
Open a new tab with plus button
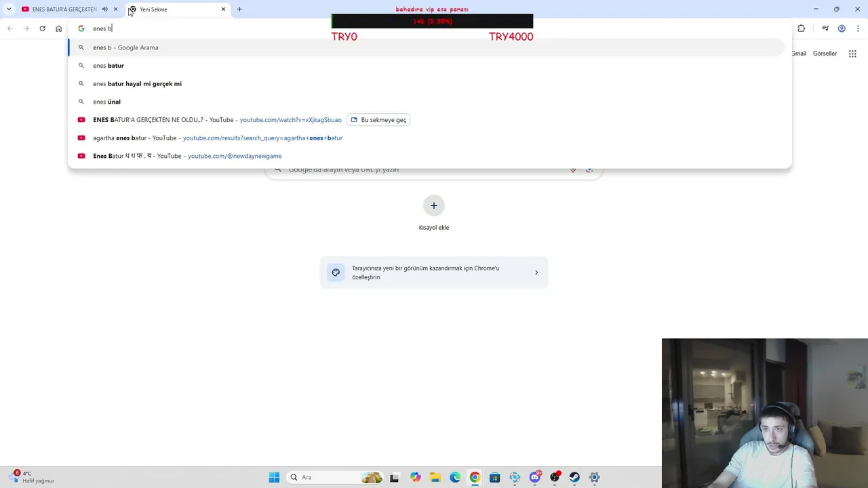click(239, 9)
